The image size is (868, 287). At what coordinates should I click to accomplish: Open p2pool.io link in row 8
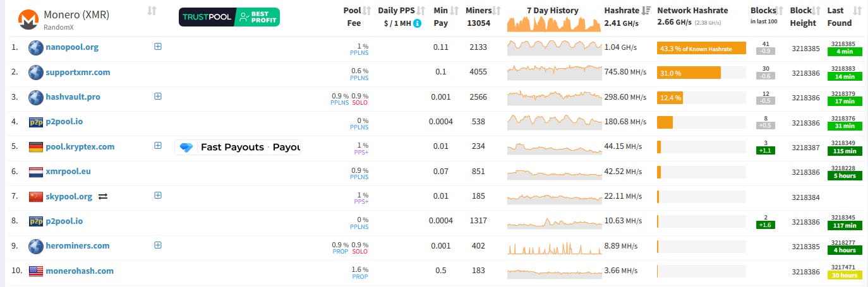click(x=64, y=221)
